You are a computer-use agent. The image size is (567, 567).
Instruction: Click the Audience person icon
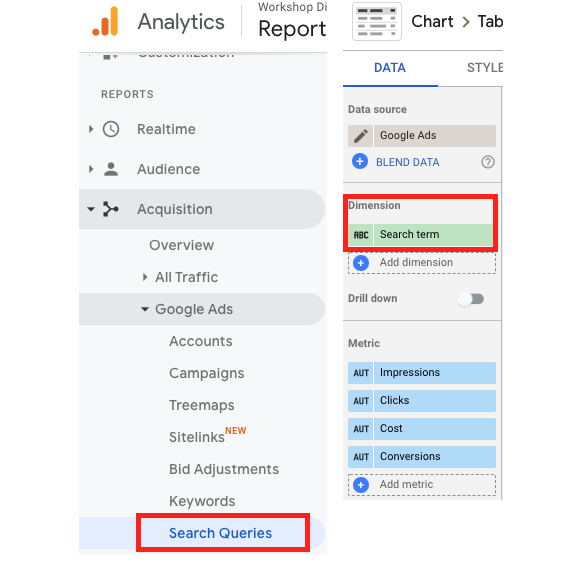111,169
